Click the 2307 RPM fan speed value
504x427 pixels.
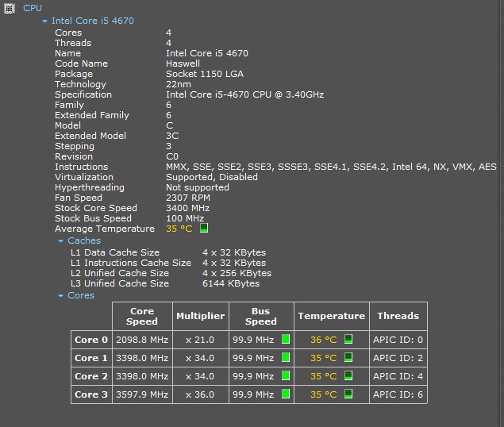(188, 198)
